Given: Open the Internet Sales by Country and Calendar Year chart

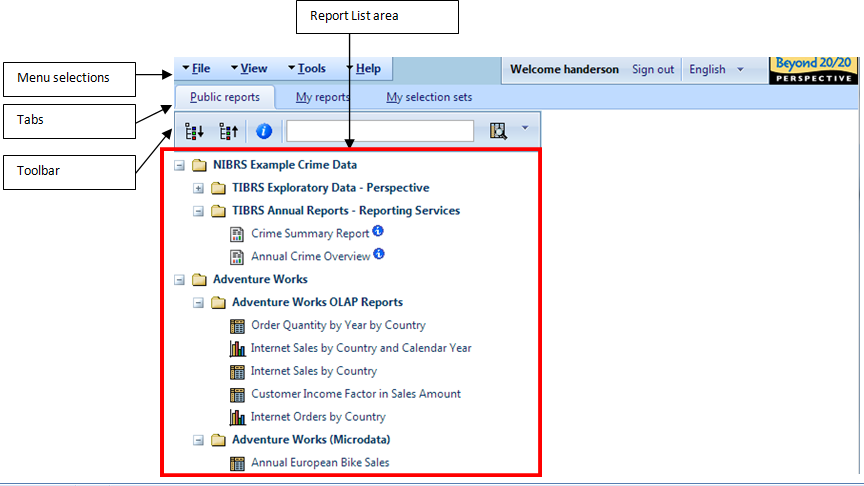Looking at the screenshot, I should click(x=361, y=348).
